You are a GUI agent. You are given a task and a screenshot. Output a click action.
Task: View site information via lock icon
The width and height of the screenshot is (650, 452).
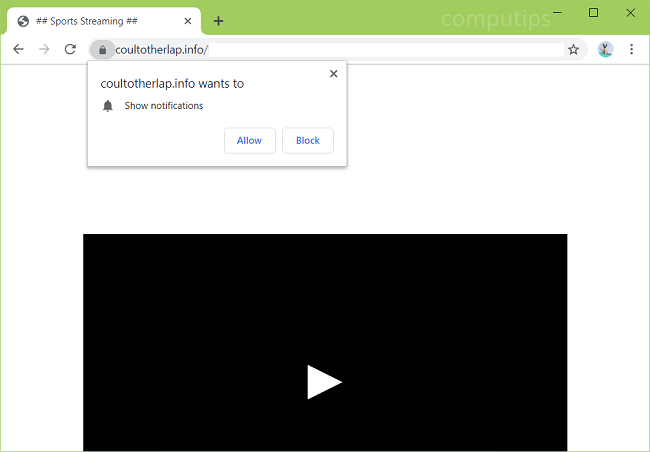click(x=102, y=49)
